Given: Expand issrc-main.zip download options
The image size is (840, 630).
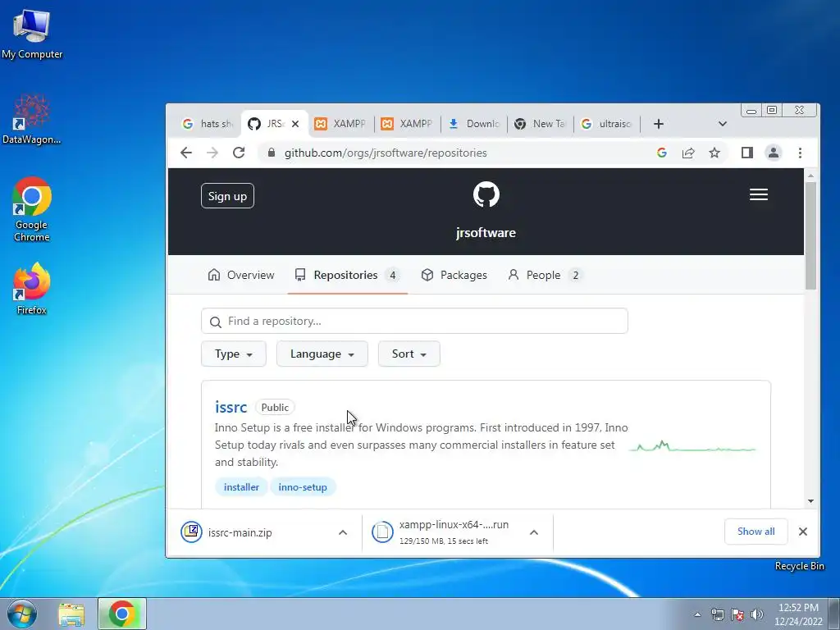Looking at the screenshot, I should [343, 532].
